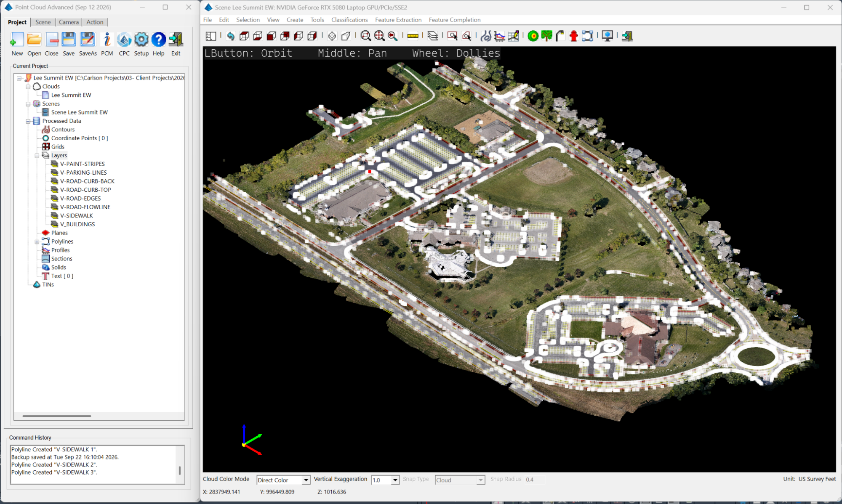The width and height of the screenshot is (842, 504).
Task: Click the project tree horizontal scrollbar
Action: click(x=57, y=416)
